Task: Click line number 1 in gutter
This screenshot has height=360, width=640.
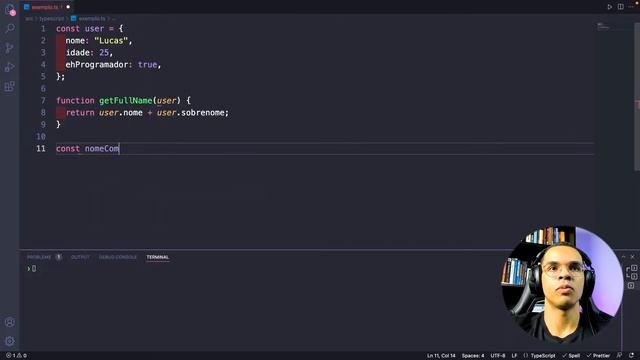Action: tap(43, 29)
